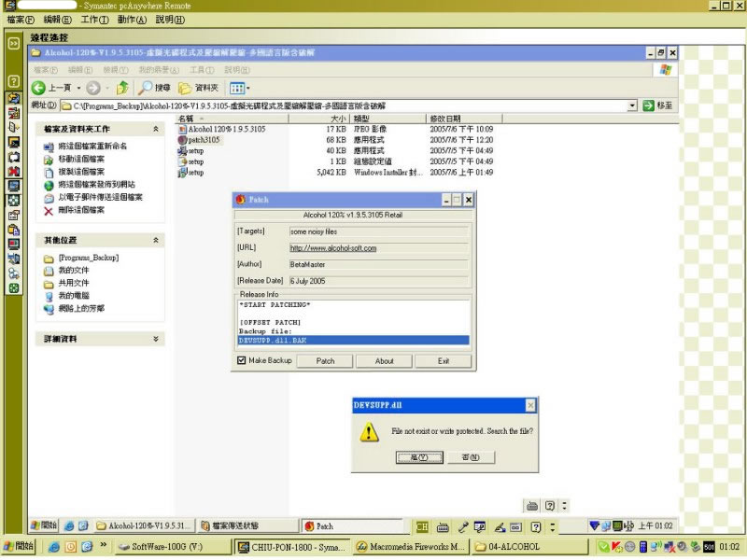Click the microphone icon on remote language bar
The height and width of the screenshot is (560, 747).
click(462, 526)
